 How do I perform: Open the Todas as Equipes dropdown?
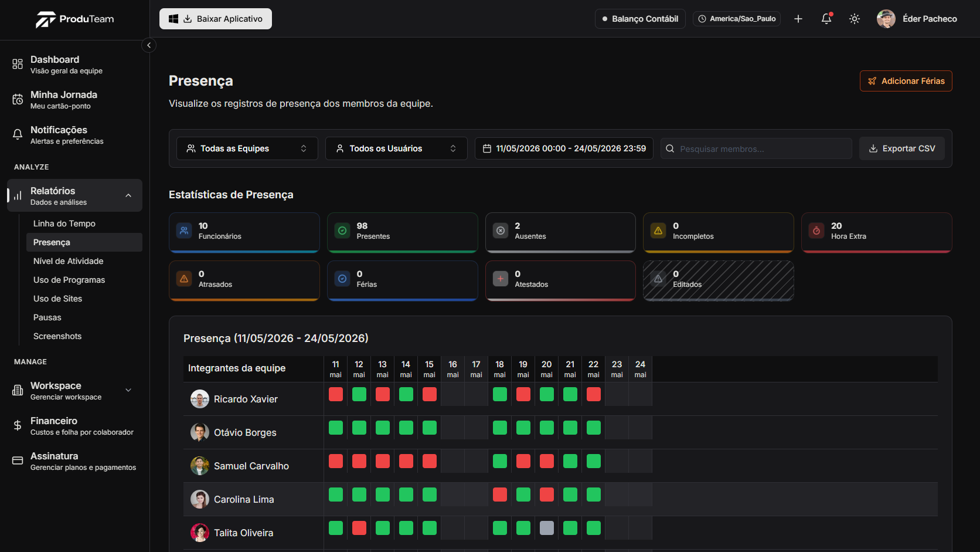click(x=247, y=148)
